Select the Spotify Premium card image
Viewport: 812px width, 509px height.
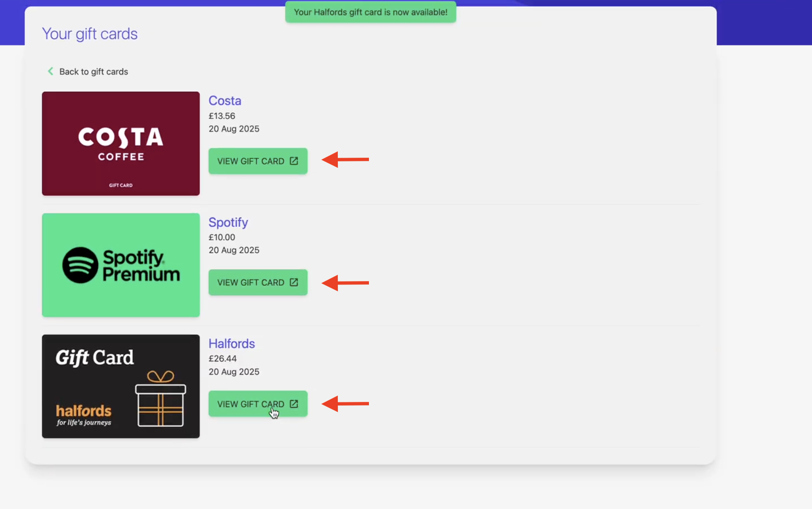point(121,265)
